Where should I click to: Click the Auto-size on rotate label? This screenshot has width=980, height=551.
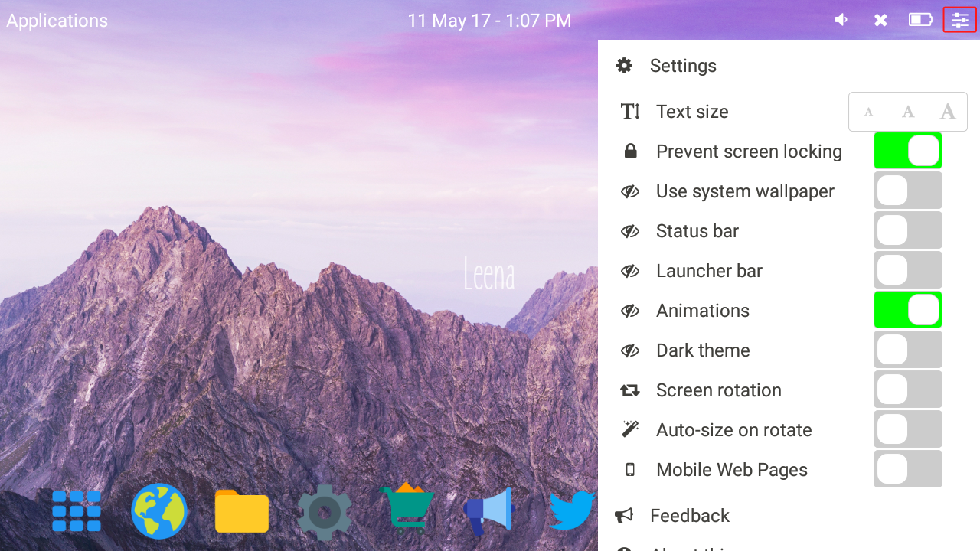tap(734, 430)
